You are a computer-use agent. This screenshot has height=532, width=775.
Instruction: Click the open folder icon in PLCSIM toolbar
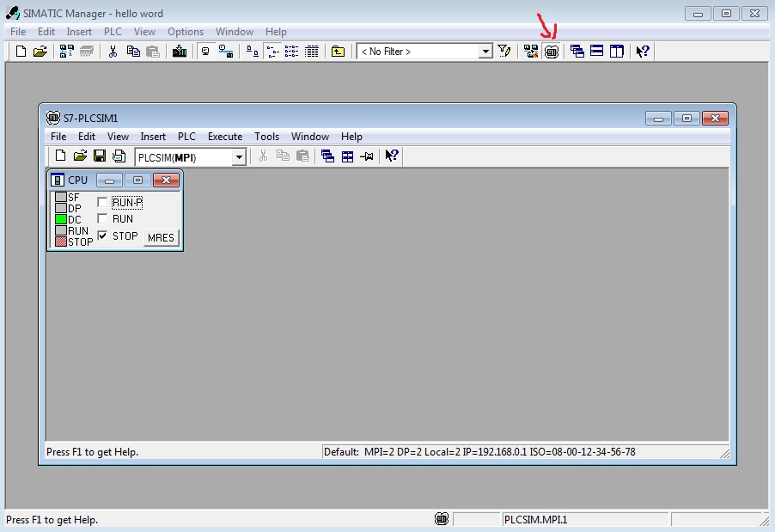[x=80, y=156]
